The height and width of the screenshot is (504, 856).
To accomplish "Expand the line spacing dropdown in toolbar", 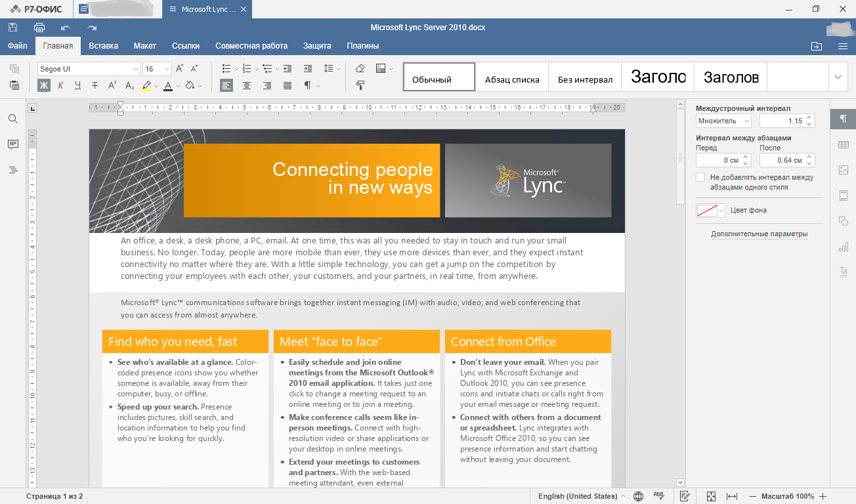I will [339, 69].
